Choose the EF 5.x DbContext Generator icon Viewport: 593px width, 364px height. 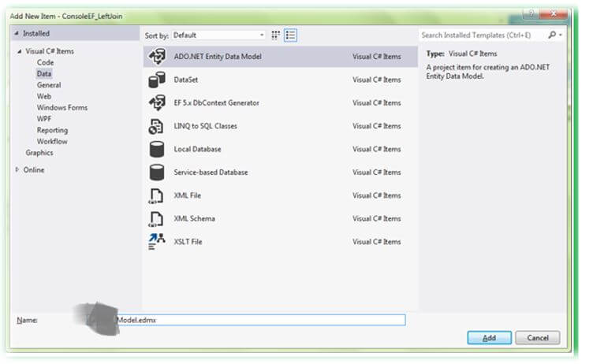pyautogui.click(x=157, y=102)
